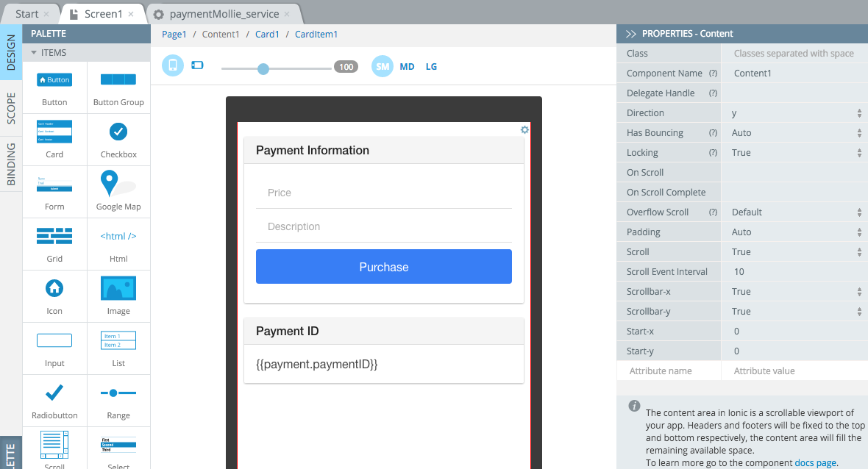Switch to landscape device orientation

point(196,66)
